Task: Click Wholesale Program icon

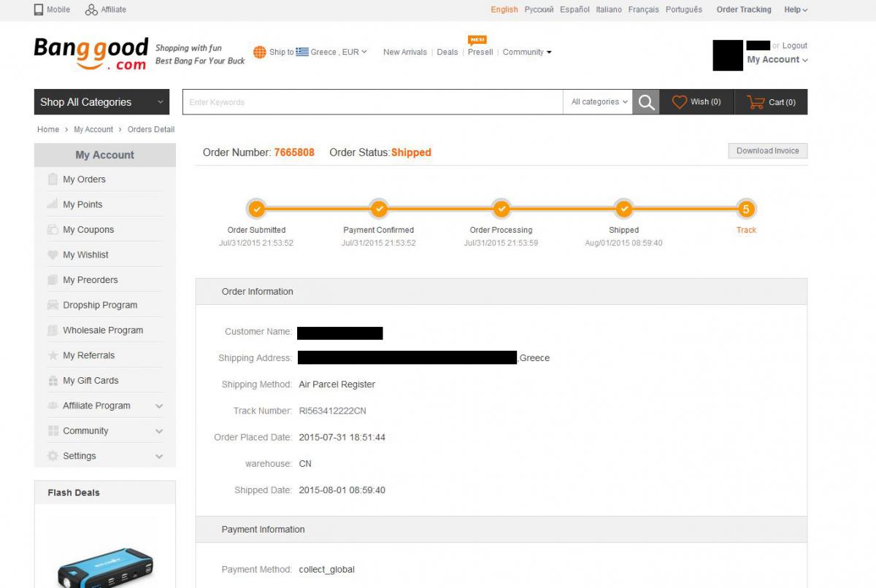Action: (x=53, y=330)
